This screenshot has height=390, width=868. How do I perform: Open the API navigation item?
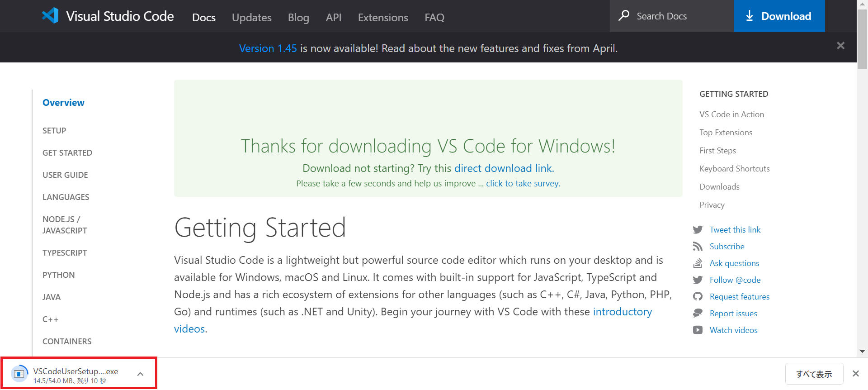tap(334, 18)
